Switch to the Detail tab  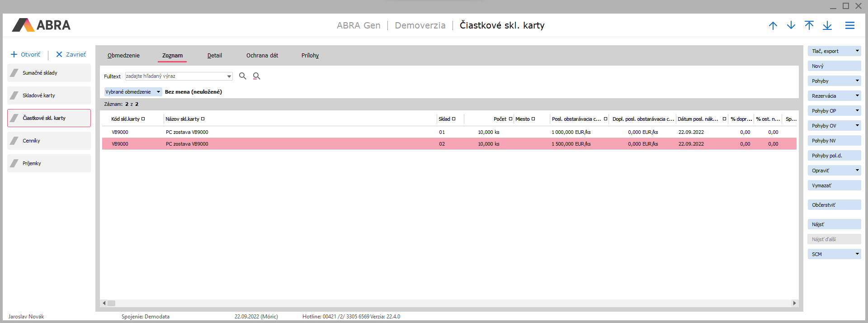[214, 56]
